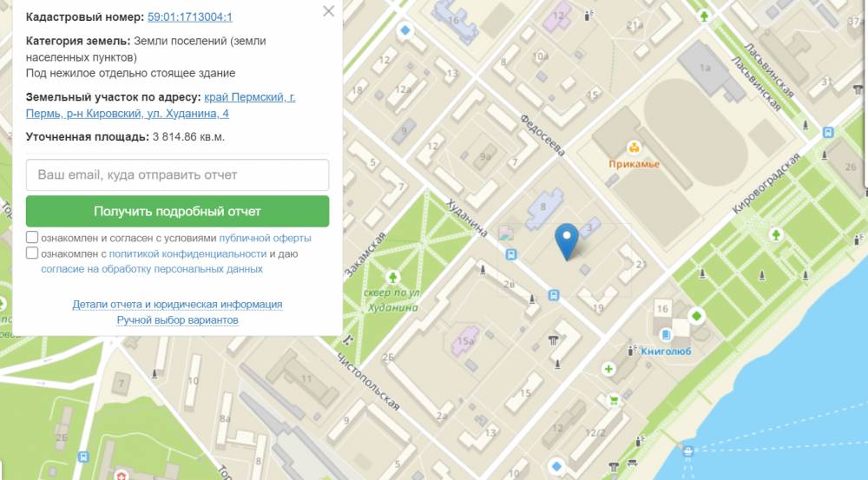Click the green shopping cart store icon
This screenshot has height=480, width=868.
615,400
